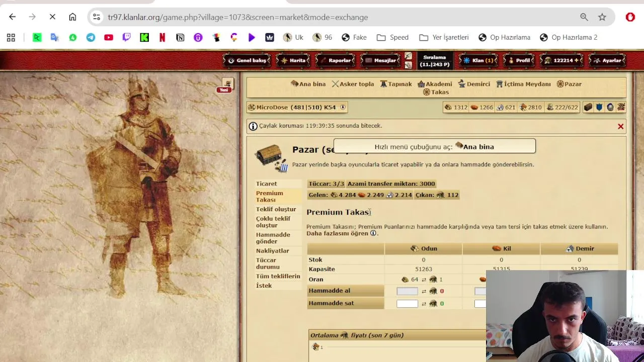
Task: Select the 'Tüm tekliflerin' market tab
Action: pyautogui.click(x=278, y=276)
